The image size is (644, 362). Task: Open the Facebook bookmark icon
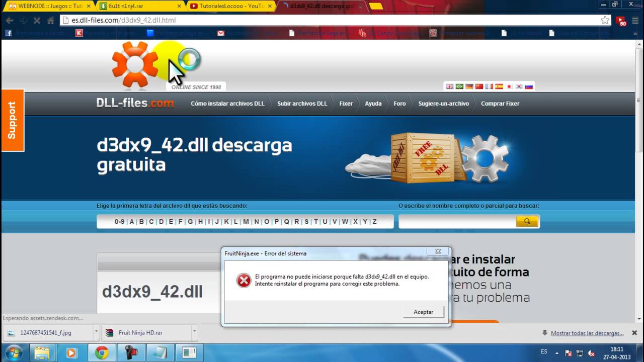(x=8, y=33)
